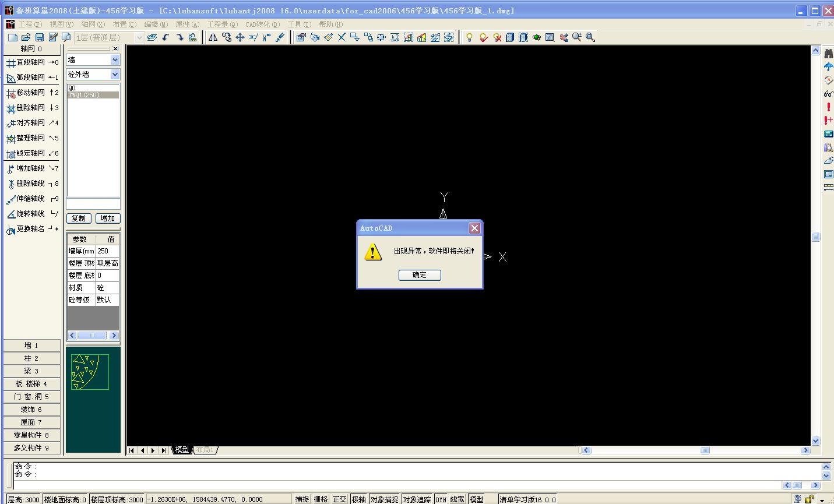Expand the 门.窗.洞 5 category panel
This screenshot has height=504, width=834.
[x=31, y=397]
